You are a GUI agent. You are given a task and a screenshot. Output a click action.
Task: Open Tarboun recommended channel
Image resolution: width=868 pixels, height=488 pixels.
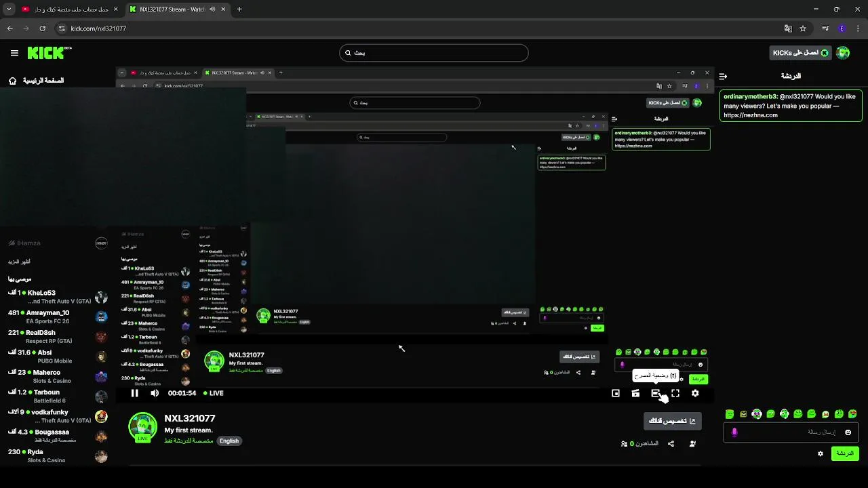tap(58, 396)
